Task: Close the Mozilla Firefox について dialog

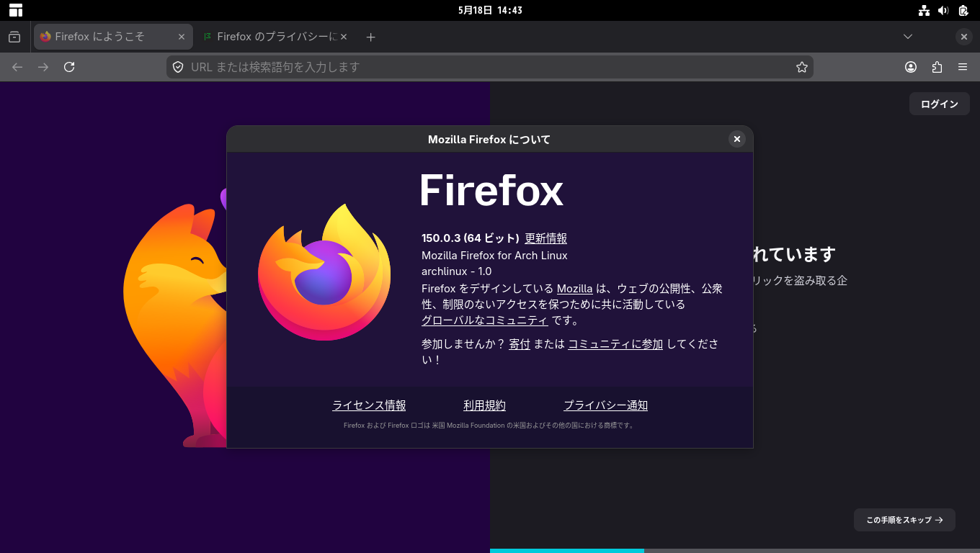Action: (x=736, y=139)
